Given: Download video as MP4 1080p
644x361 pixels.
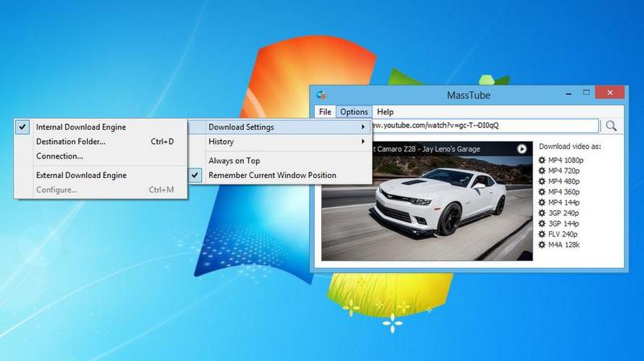Looking at the screenshot, I should (566, 160).
